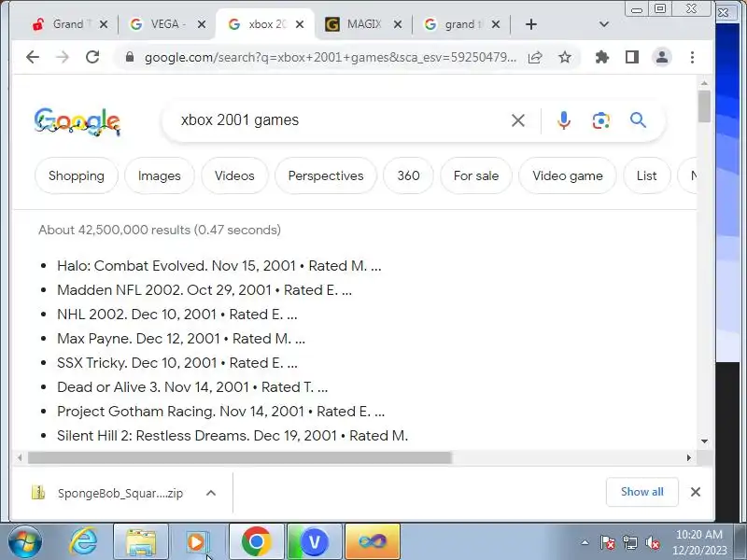Open the tab search dropdown arrow
747x560 pixels.
[x=603, y=24]
